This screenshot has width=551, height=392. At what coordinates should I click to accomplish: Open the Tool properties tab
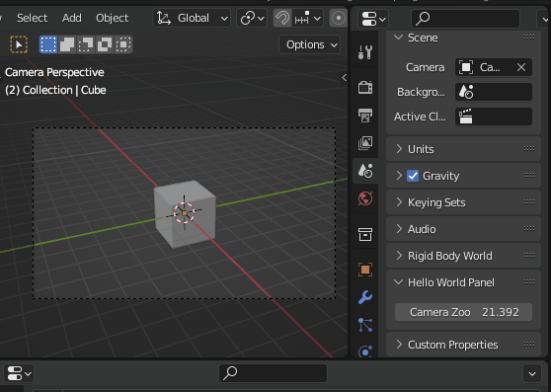(365, 52)
